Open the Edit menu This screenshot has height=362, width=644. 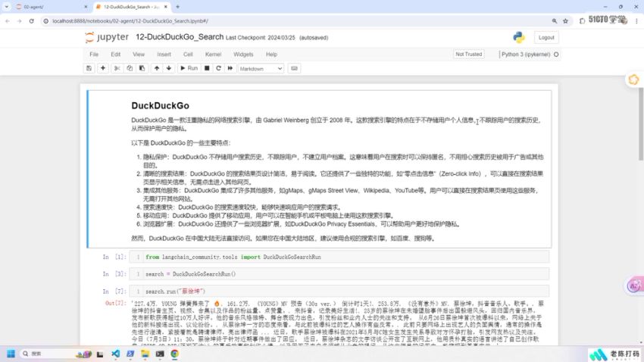(116, 55)
